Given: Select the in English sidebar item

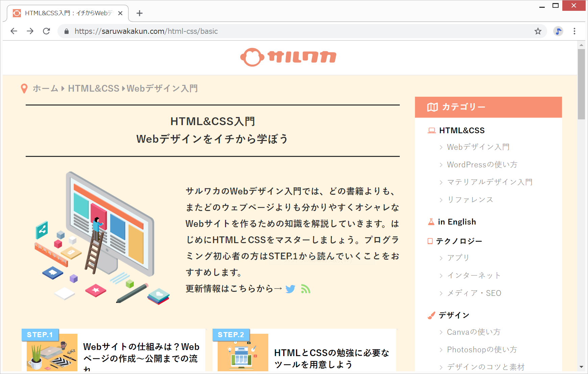Looking at the screenshot, I should pos(457,222).
